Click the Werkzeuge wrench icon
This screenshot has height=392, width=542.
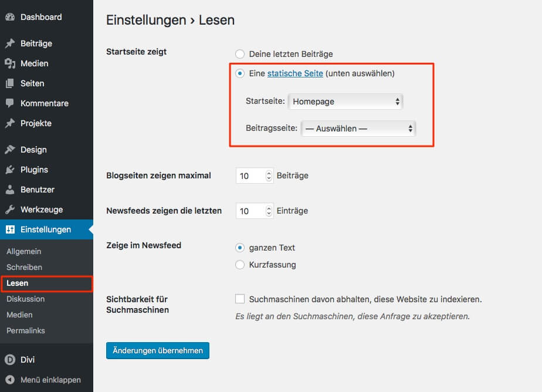pos(11,209)
